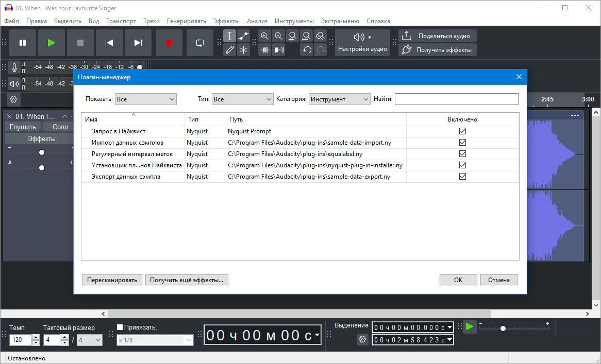
Task: Select the Multi-tool asterisk icon
Action: [x=243, y=50]
